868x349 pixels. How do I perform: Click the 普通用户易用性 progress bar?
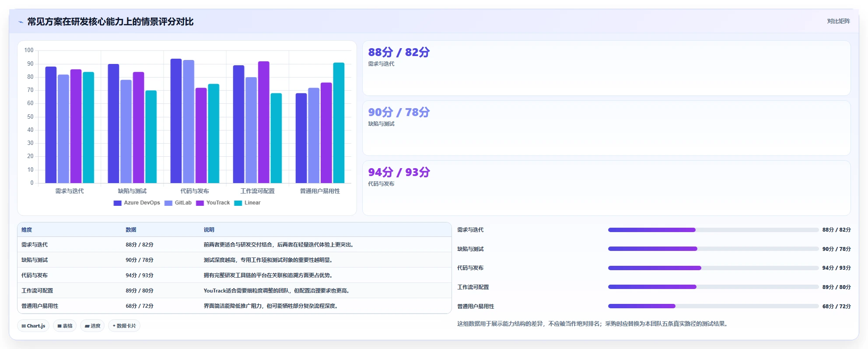click(713, 306)
